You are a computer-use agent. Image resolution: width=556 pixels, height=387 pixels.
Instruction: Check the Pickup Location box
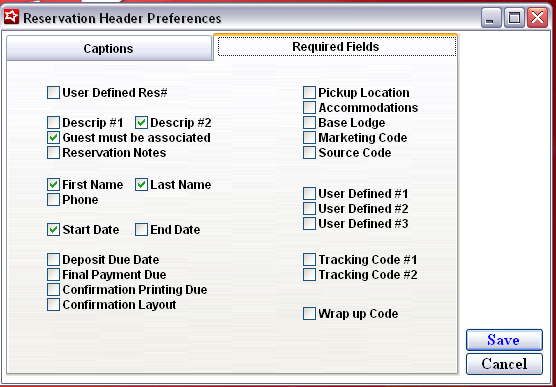309,93
